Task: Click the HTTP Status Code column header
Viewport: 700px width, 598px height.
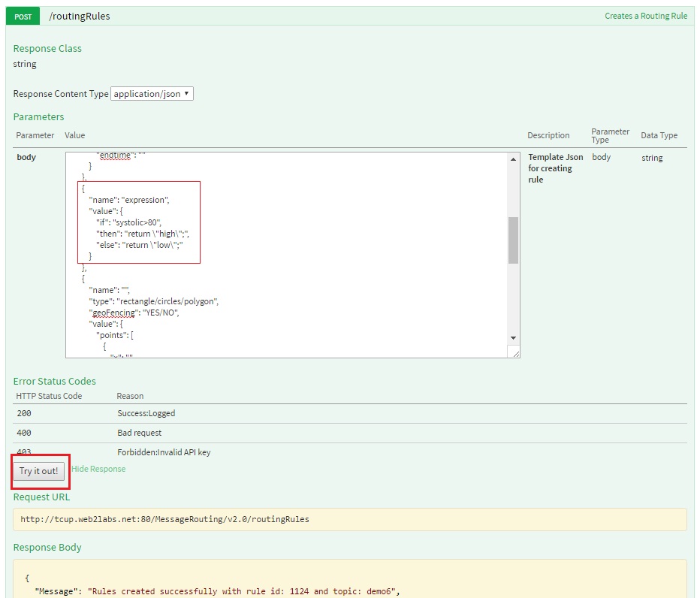Action: pyautogui.click(x=49, y=396)
